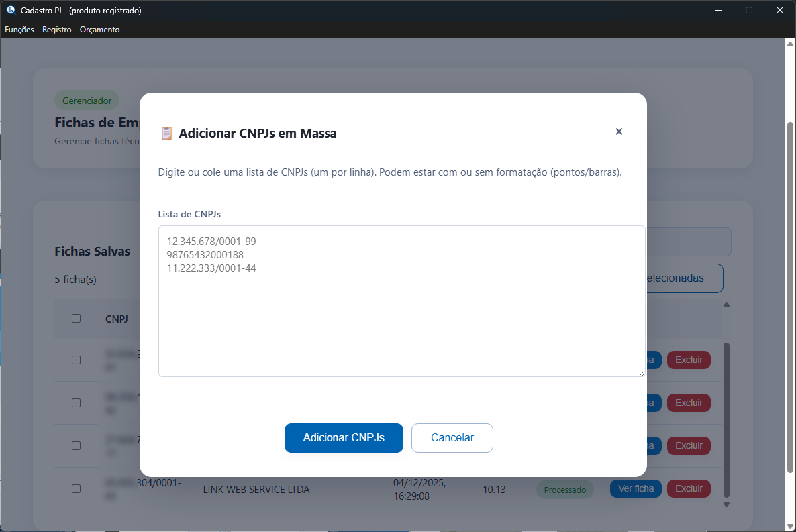Click Cancelar to dismiss the dialog
This screenshot has height=532, width=796.
[452, 438]
